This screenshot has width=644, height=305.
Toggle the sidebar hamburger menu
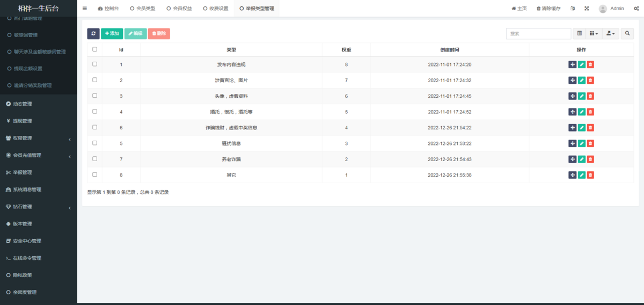click(x=85, y=9)
